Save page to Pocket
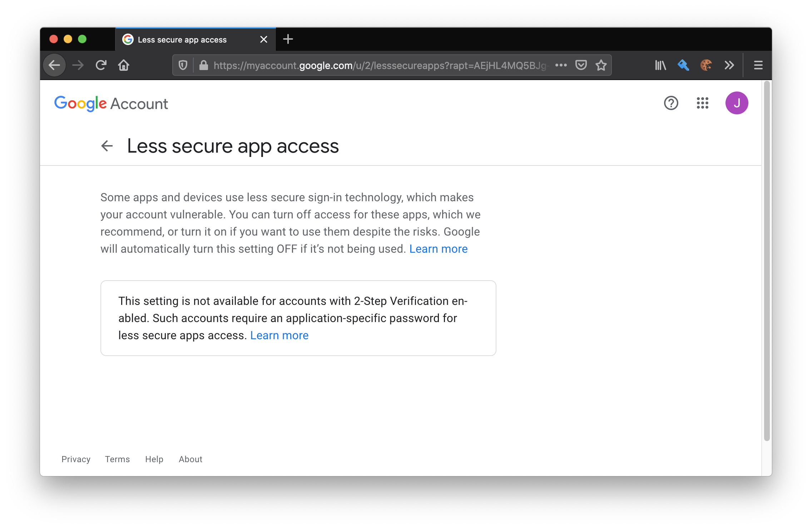812x529 pixels. click(581, 65)
